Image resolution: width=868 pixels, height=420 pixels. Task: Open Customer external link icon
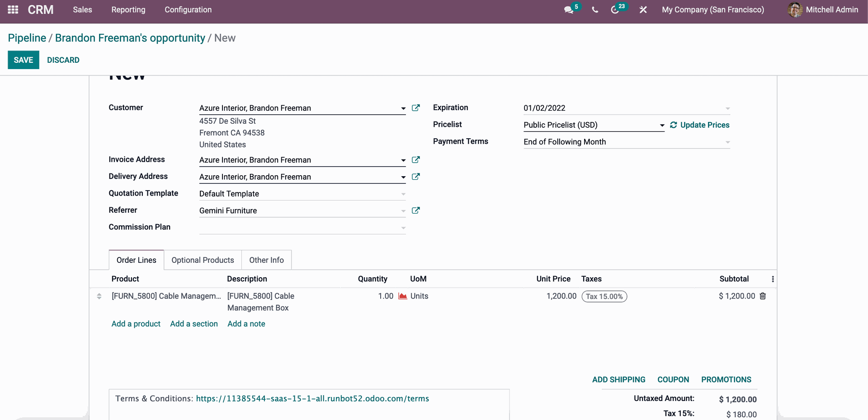tap(416, 108)
